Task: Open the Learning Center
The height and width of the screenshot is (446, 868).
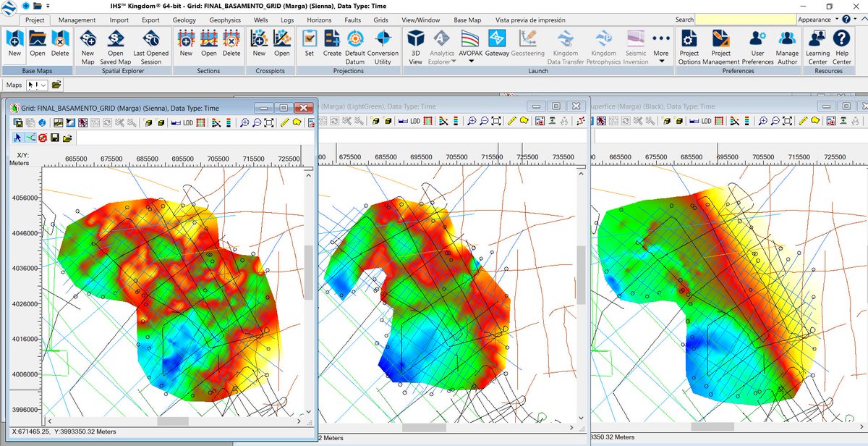Action: click(x=817, y=47)
